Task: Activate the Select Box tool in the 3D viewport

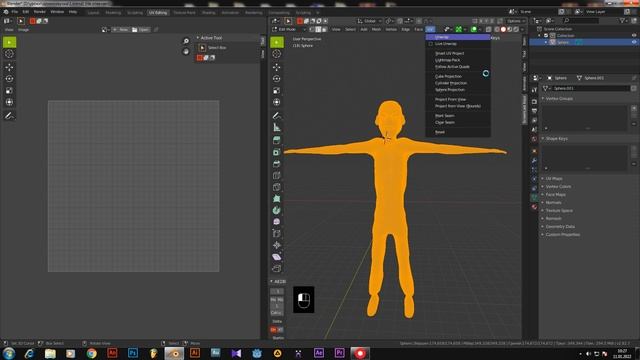Action: pos(277,42)
